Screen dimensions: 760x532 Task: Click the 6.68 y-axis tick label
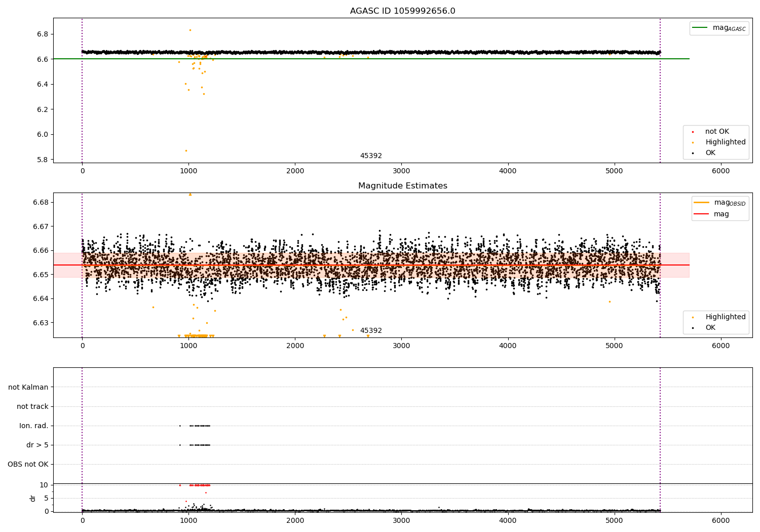click(x=41, y=203)
